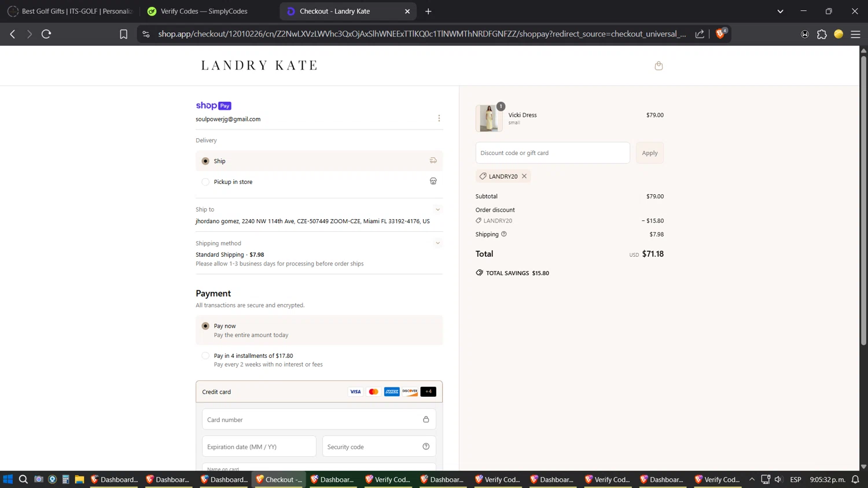Open the browser extensions puzzle icon
Viewport: 868px width, 488px height.
[x=822, y=34]
